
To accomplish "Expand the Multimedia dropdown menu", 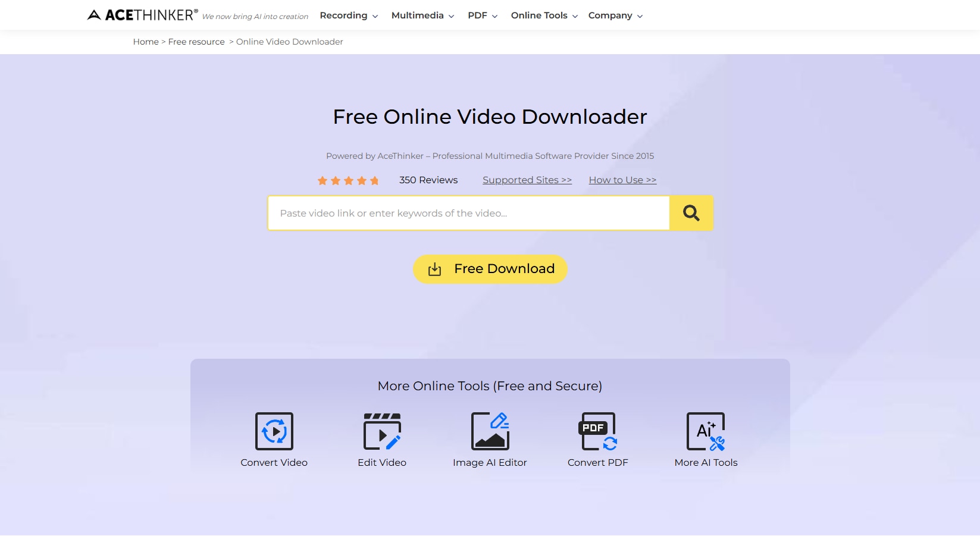I will coord(422,15).
